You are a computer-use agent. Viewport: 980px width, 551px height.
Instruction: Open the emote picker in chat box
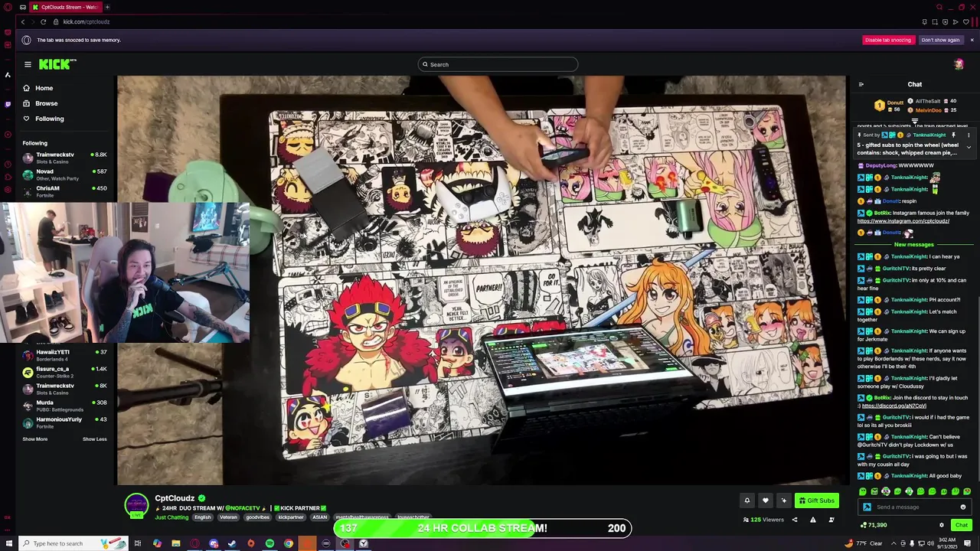coord(963,507)
